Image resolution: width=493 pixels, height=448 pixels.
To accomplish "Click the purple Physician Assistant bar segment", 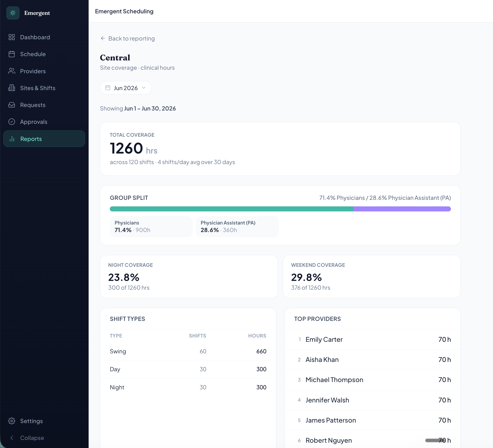I will 402,209.
